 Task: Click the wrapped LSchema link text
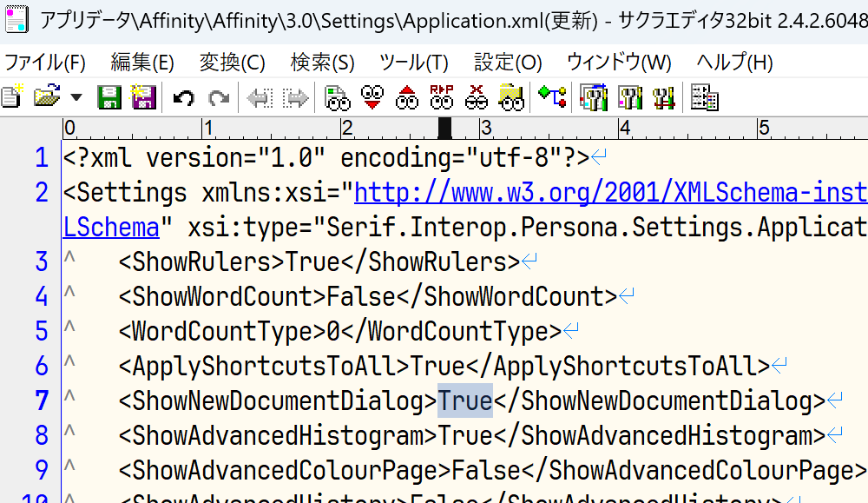pos(111,228)
